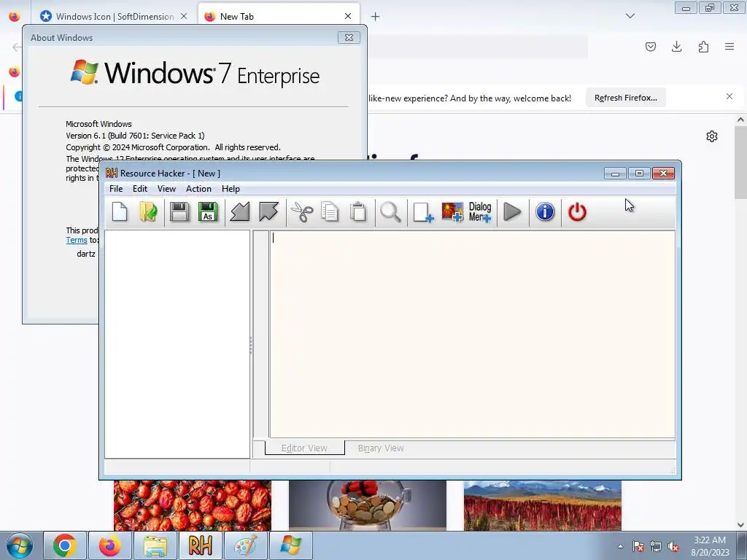This screenshot has height=560, width=747.
Task: Open the Action menu
Action: pos(198,189)
